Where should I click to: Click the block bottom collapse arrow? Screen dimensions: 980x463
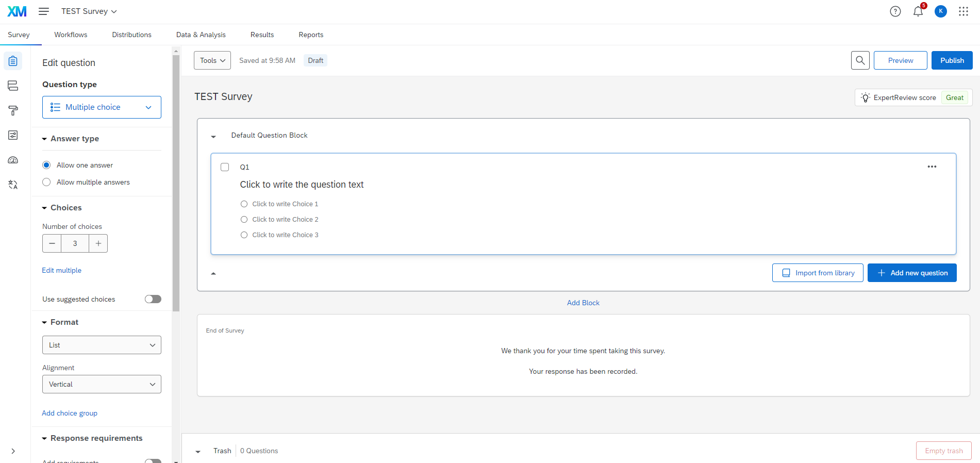[x=213, y=273]
